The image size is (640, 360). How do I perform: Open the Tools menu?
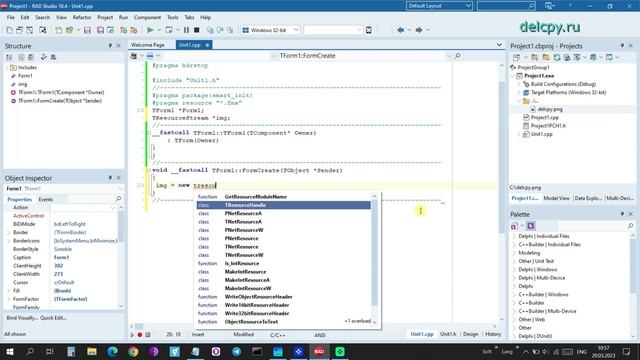tap(173, 18)
